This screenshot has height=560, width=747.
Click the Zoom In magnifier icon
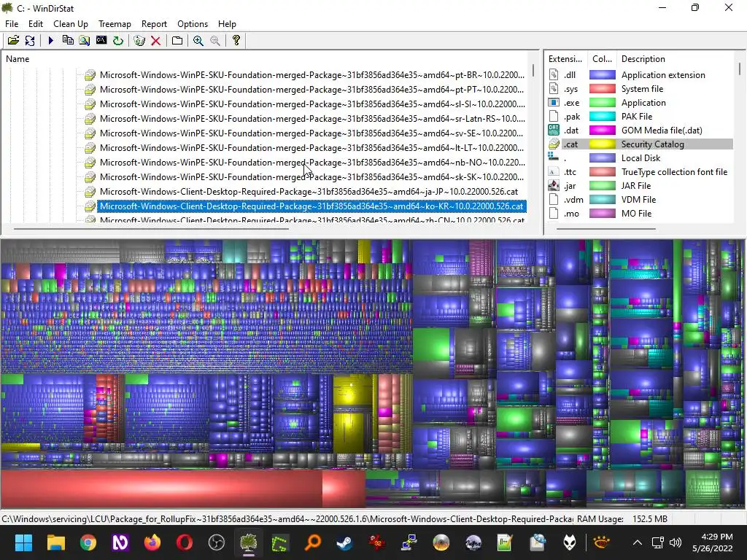pyautogui.click(x=198, y=41)
